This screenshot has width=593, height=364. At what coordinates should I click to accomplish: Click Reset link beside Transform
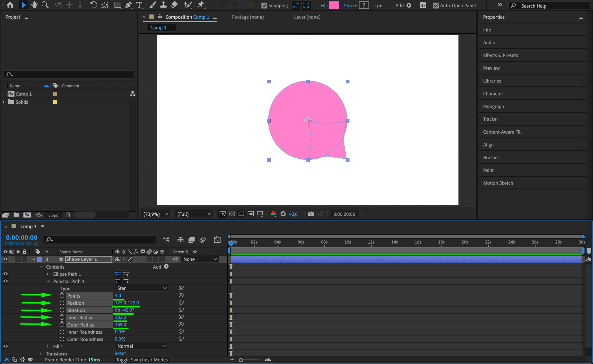click(120, 353)
